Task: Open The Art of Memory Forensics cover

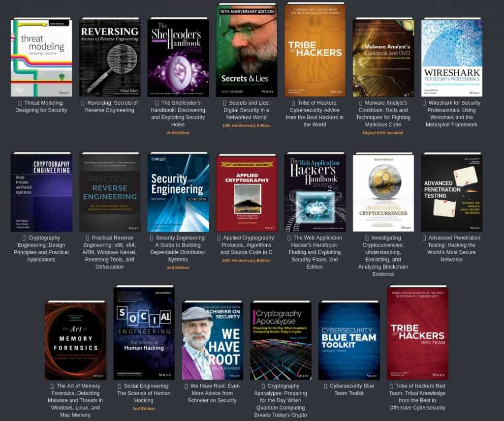Action: (75, 340)
